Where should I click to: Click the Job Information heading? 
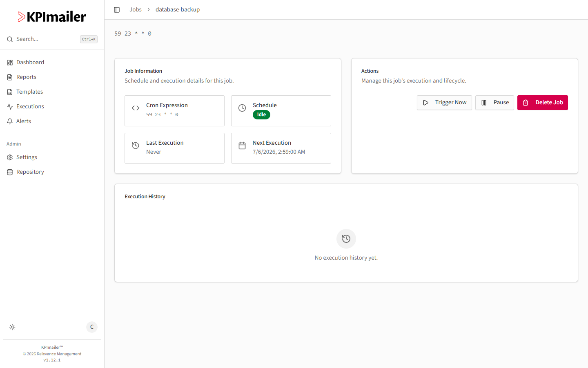[x=143, y=71]
